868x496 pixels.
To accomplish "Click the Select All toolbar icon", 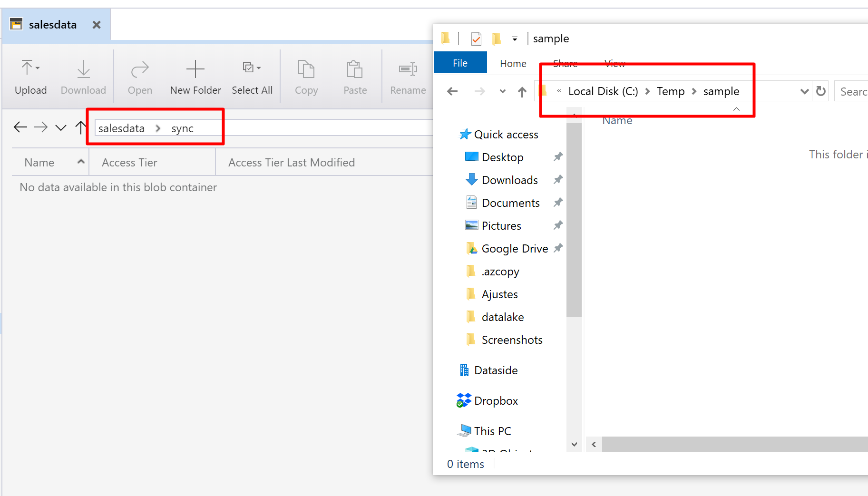I will (252, 77).
